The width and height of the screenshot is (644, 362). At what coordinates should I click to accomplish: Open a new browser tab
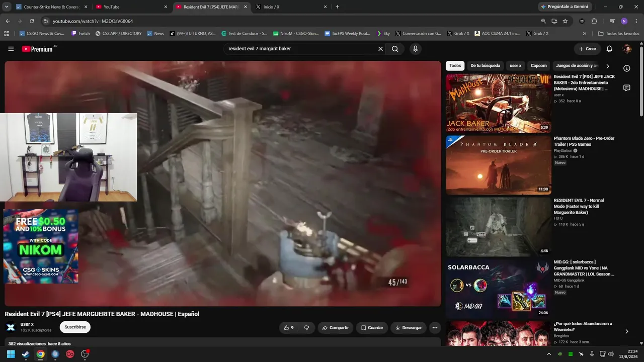click(x=337, y=7)
